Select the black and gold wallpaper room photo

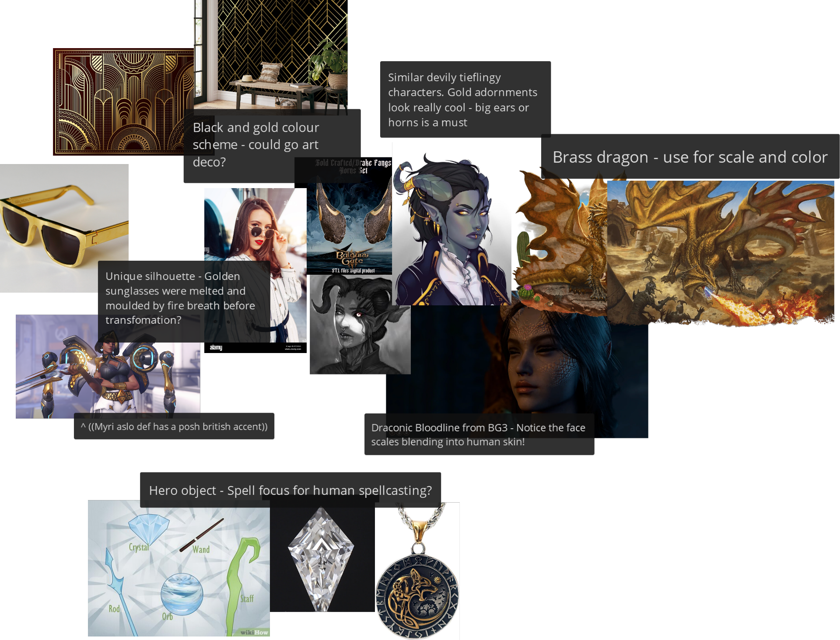(x=270, y=54)
